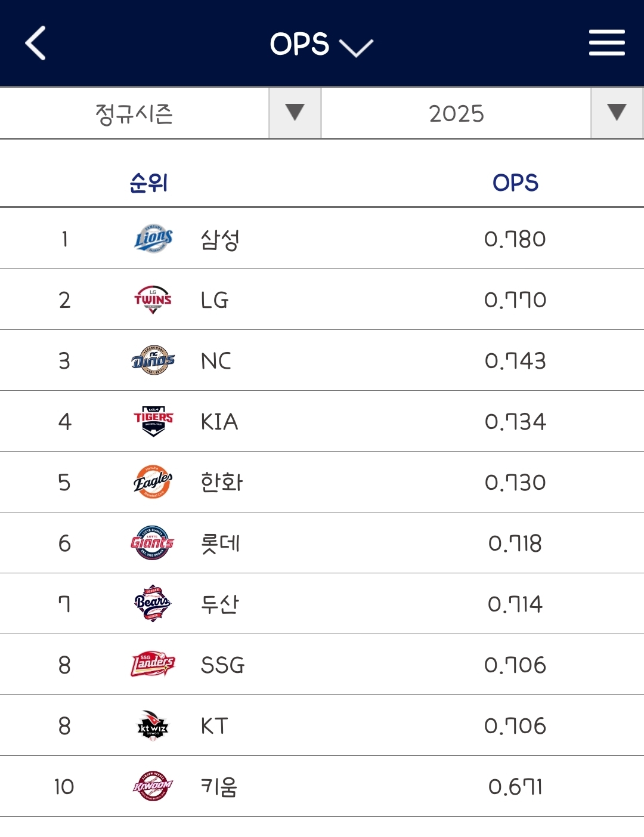This screenshot has width=644, height=837.
Task: Click the SSG Landers team logo
Action: 153,665
